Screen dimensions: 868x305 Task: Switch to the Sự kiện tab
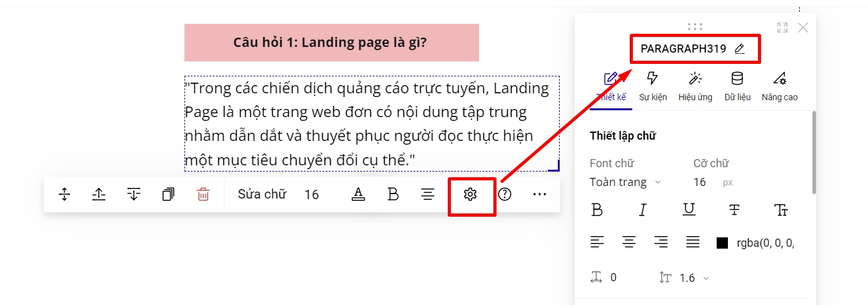click(x=652, y=86)
